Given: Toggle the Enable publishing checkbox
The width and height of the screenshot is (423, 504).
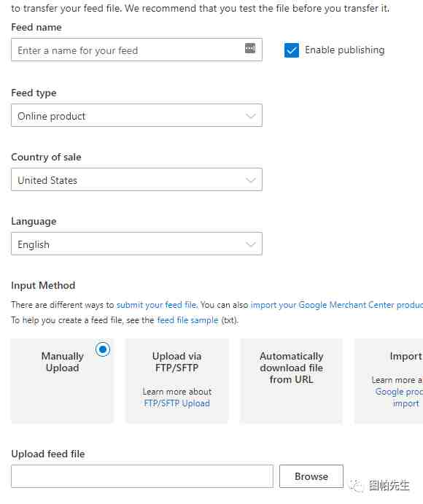Looking at the screenshot, I should click(x=292, y=50).
